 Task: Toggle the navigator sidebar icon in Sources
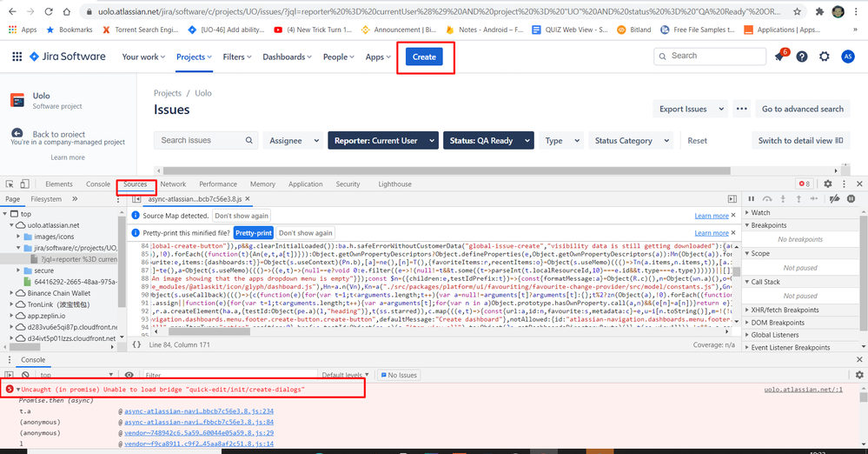tap(136, 199)
